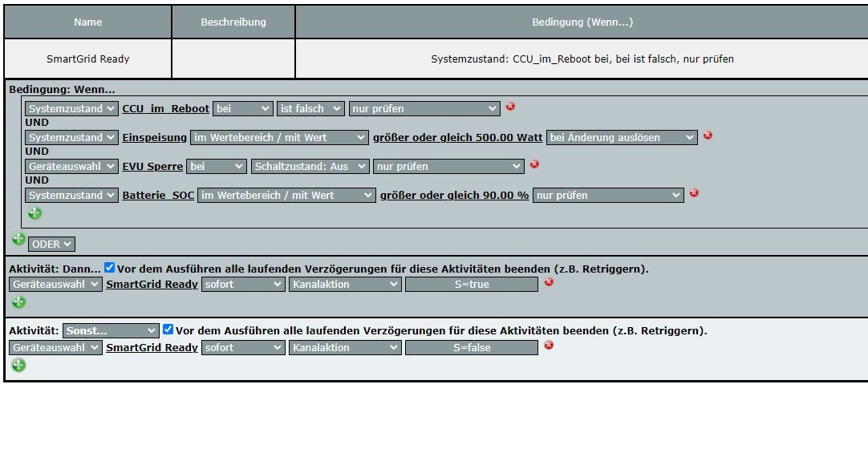Add new condition block next to ODER

[18, 239]
